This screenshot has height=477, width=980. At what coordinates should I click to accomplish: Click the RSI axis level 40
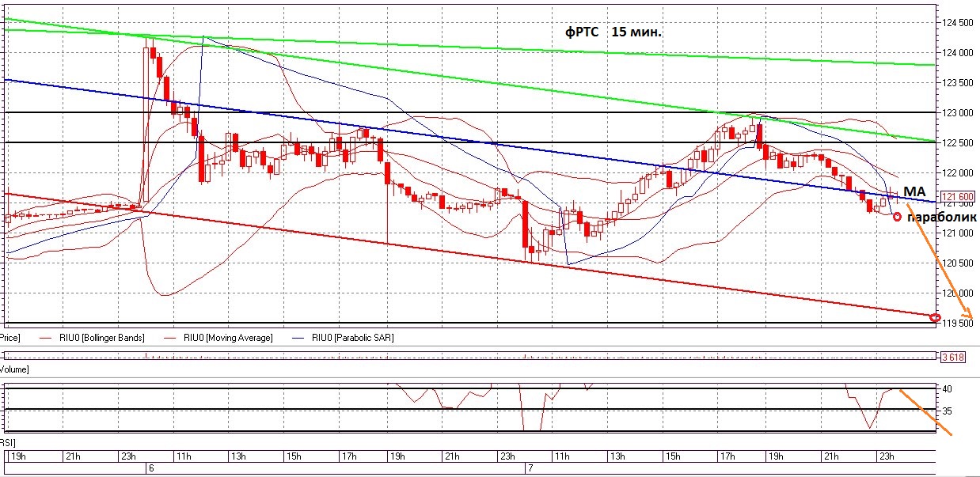tap(948, 389)
